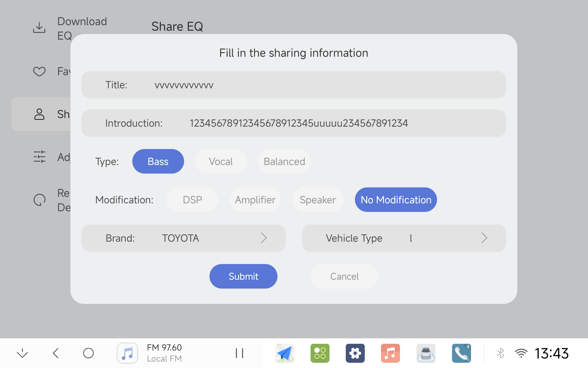This screenshot has width=588, height=368.
Task: Open the car vehicle app icon
Action: pos(426,353)
